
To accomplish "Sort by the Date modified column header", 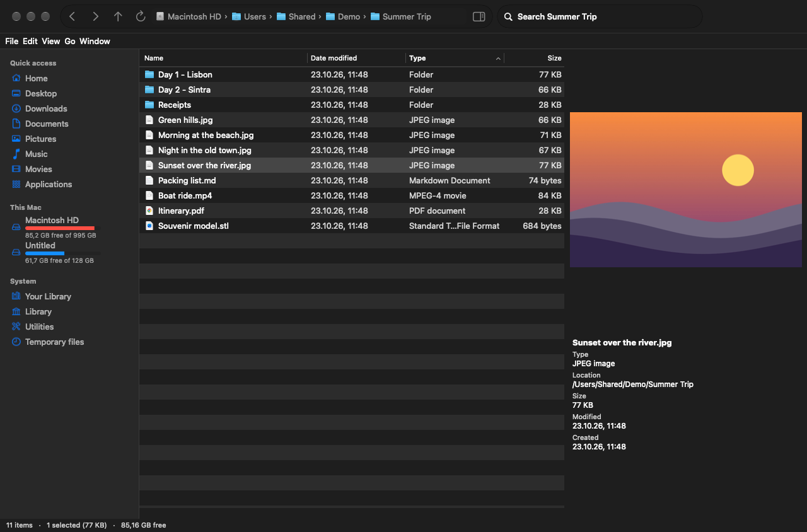I will (x=356, y=58).
